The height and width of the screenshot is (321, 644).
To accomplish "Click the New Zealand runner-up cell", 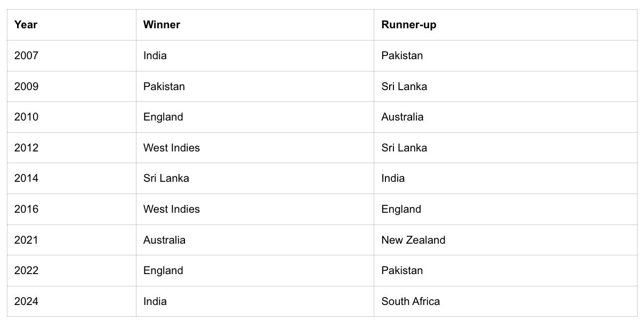I will coord(413,240).
